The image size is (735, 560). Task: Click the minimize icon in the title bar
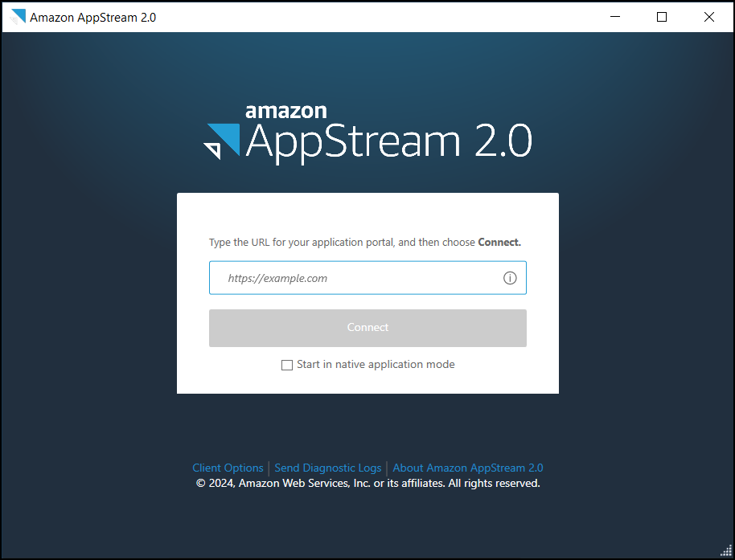point(614,16)
